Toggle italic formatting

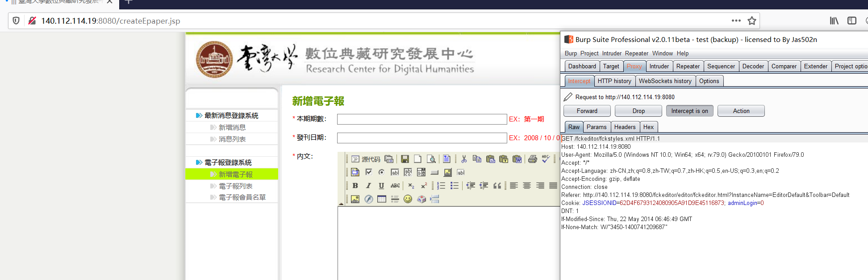coord(368,186)
